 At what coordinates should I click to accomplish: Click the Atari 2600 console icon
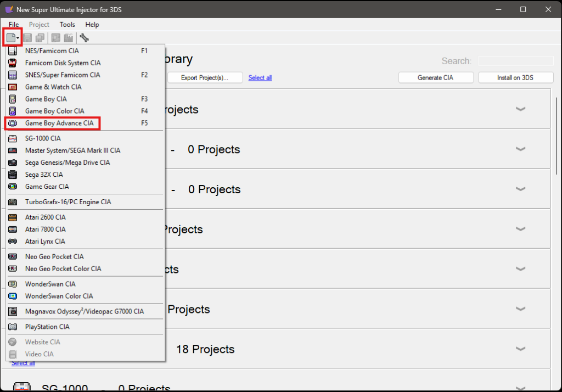coord(13,217)
